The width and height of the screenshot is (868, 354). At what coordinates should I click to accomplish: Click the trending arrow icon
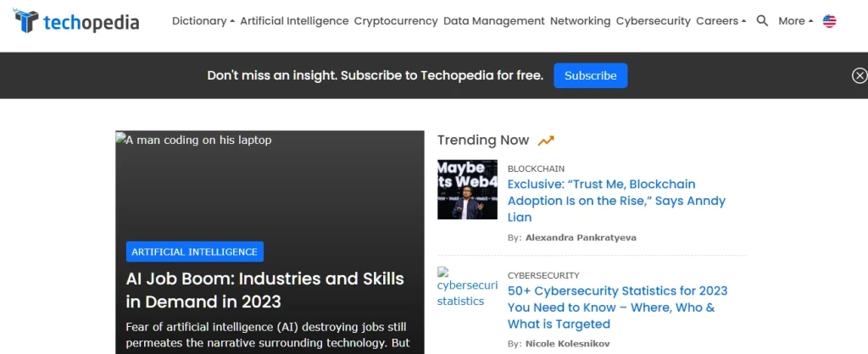click(546, 141)
